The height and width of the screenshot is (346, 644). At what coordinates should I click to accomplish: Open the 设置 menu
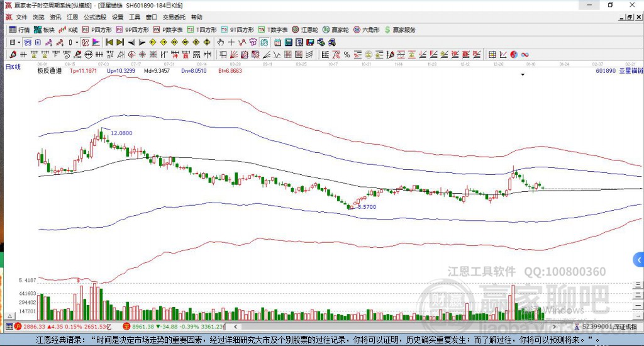click(118, 17)
